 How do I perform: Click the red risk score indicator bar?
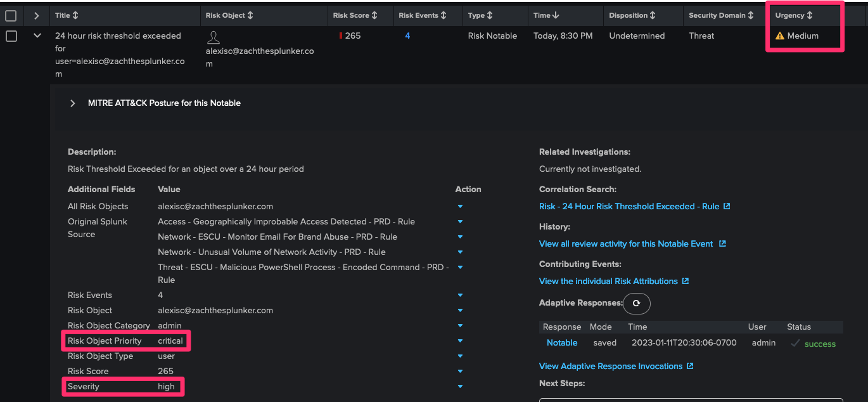pyautogui.click(x=341, y=36)
